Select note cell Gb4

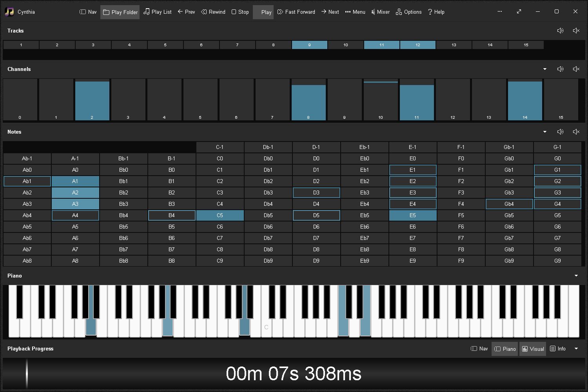509,204
